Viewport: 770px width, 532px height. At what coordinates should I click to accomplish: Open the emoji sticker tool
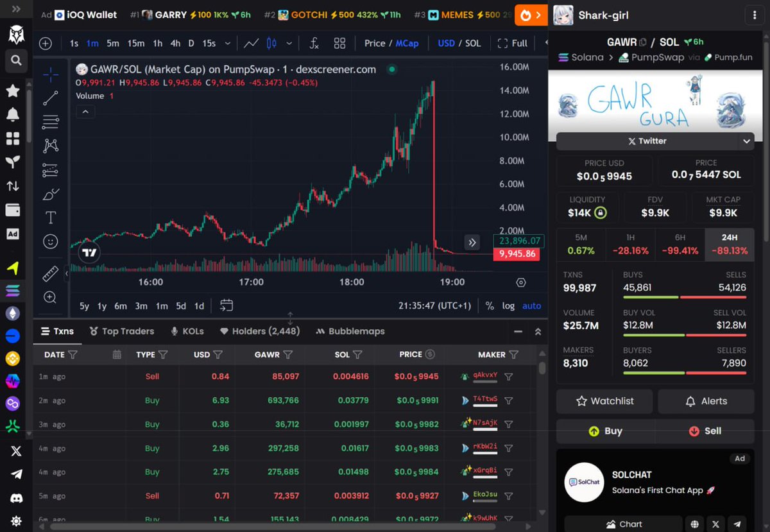51,241
